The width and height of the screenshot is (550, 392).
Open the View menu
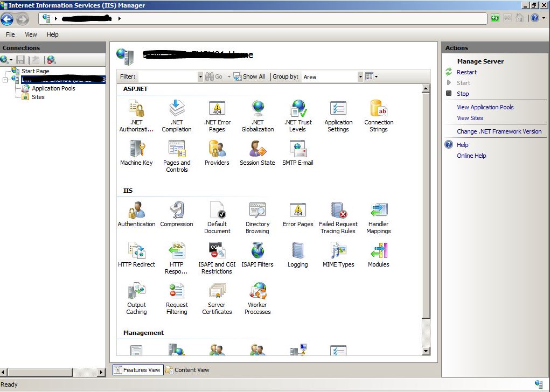31,34
